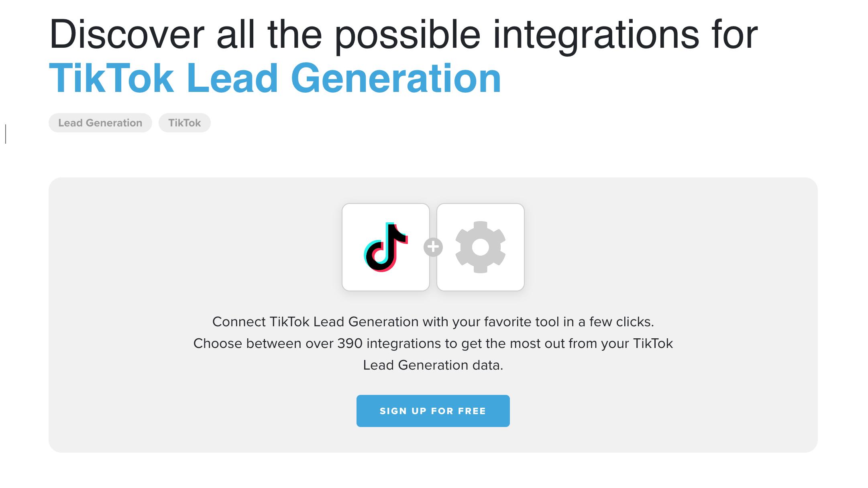
Task: Click the word possible in the headline
Action: pos(407,35)
